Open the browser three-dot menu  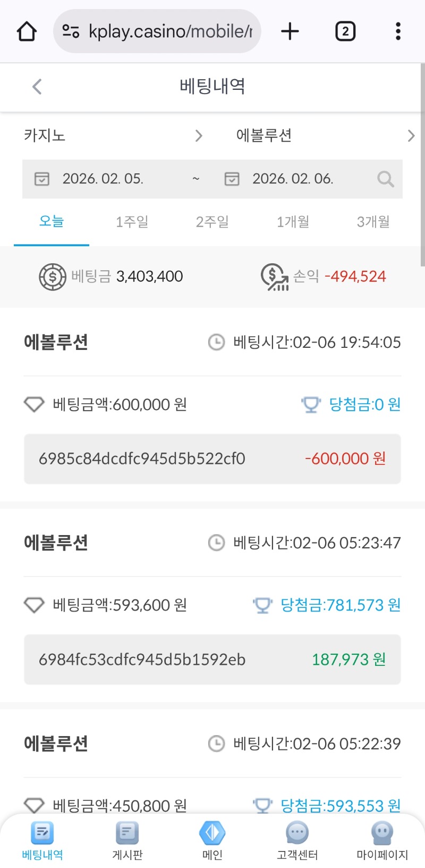(398, 31)
